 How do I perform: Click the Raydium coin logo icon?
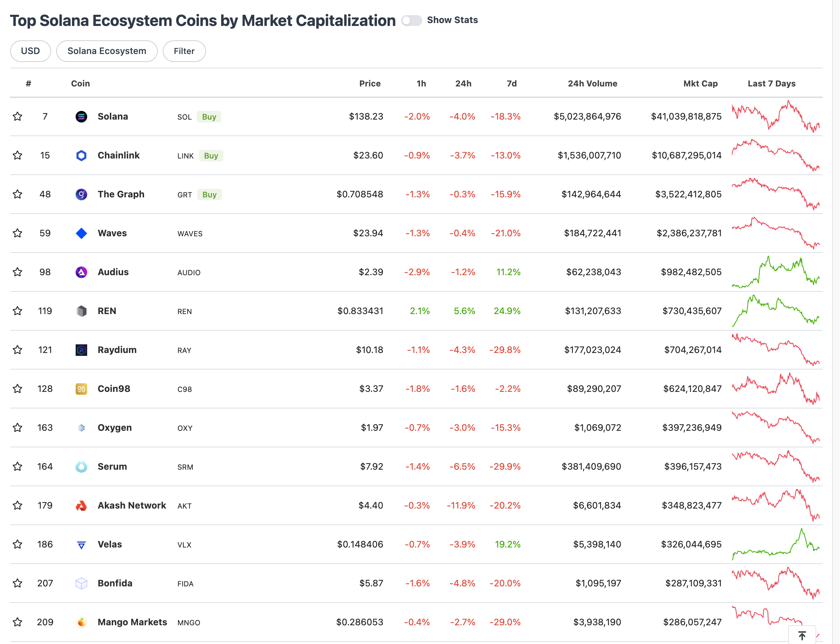point(81,350)
